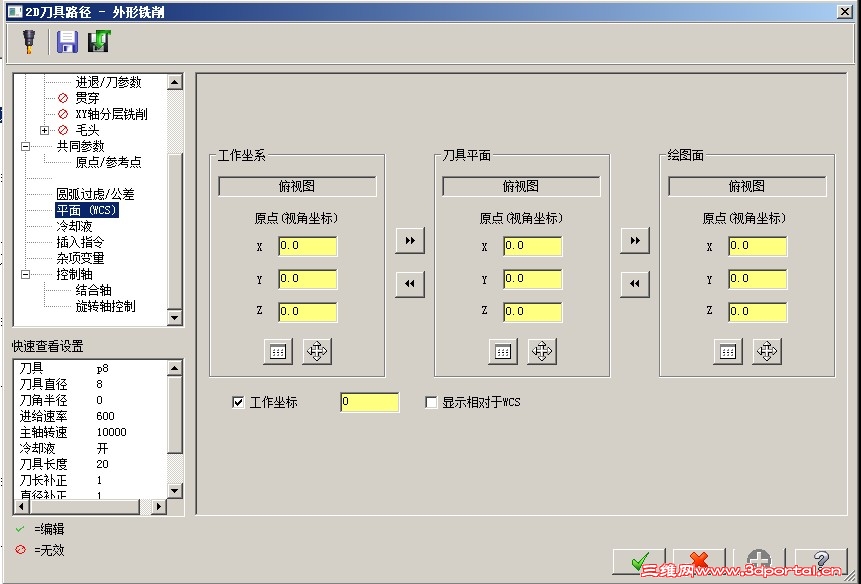Click the plus apply button at bottom
This screenshot has height=584, width=861.
[x=759, y=561]
